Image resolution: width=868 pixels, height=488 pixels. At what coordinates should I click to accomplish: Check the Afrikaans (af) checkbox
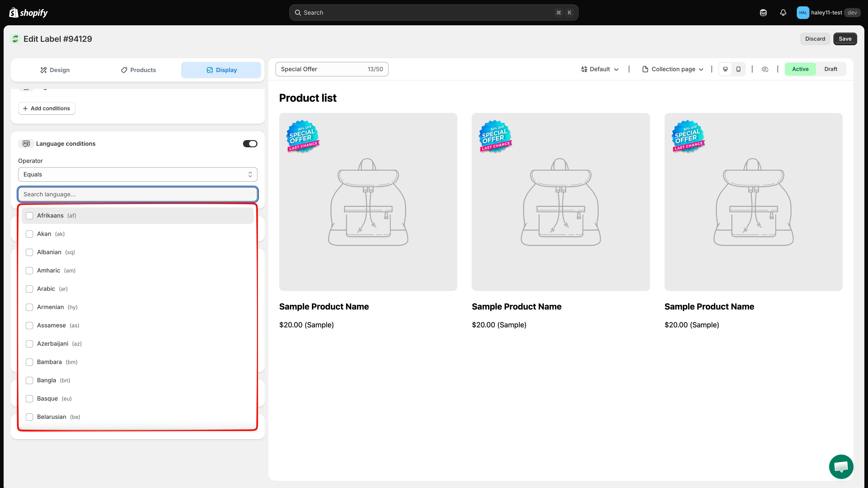tap(29, 216)
